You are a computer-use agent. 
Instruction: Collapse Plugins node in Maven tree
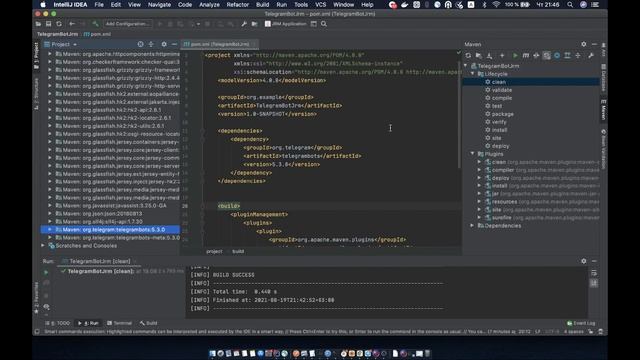473,154
